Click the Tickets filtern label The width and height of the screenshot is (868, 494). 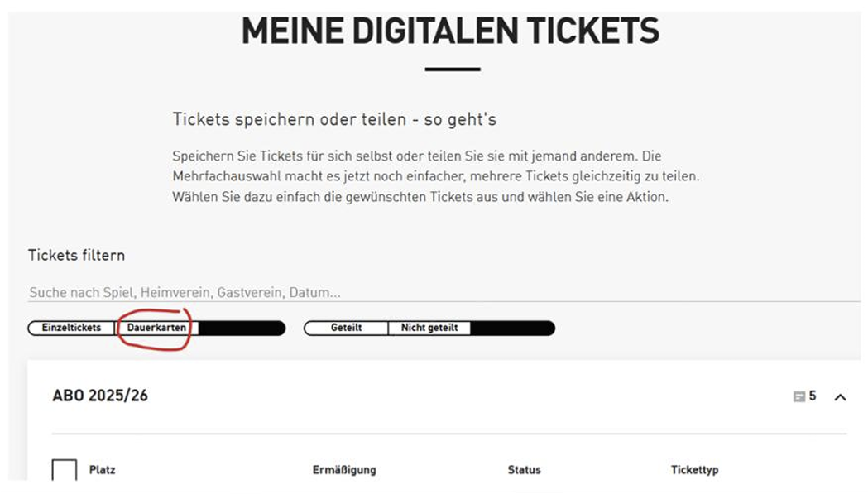[x=76, y=255]
